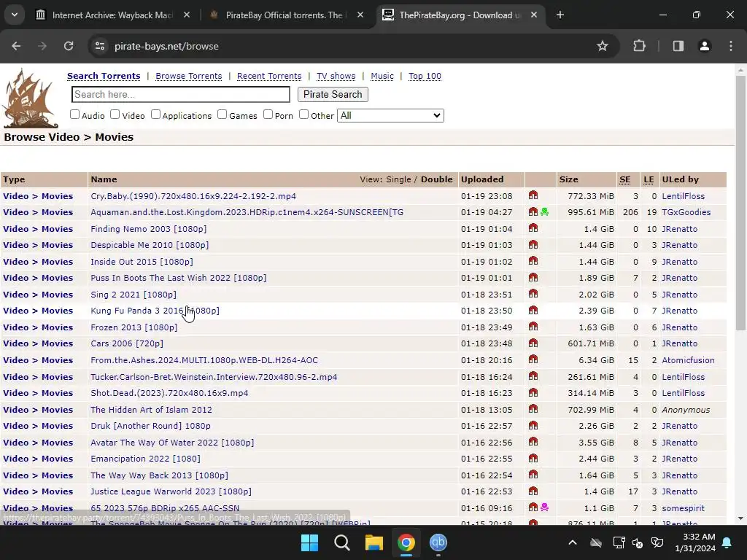Click the scrollbar down arrow
The image size is (747, 560).
pos(740,518)
